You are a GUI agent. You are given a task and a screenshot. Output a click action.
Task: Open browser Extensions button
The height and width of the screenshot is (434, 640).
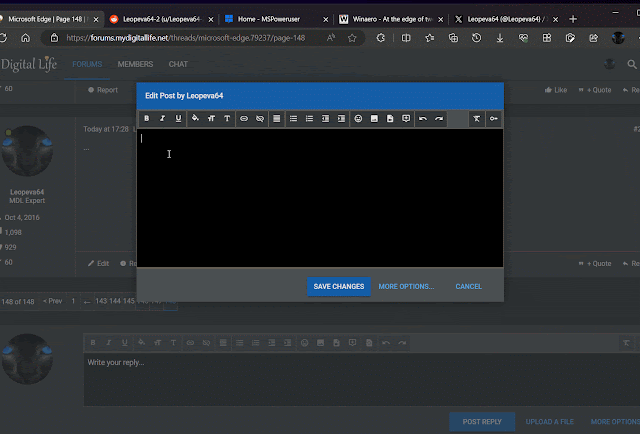click(380, 38)
